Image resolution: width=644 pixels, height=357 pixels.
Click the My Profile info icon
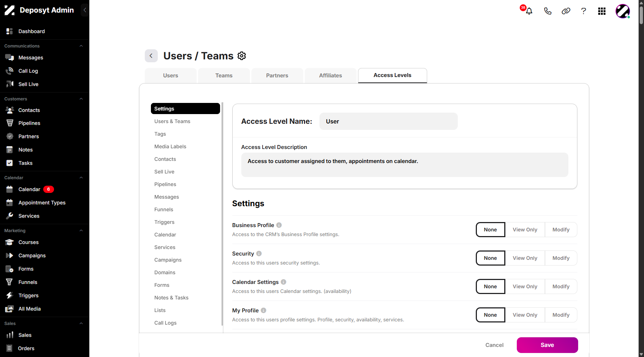(264, 311)
